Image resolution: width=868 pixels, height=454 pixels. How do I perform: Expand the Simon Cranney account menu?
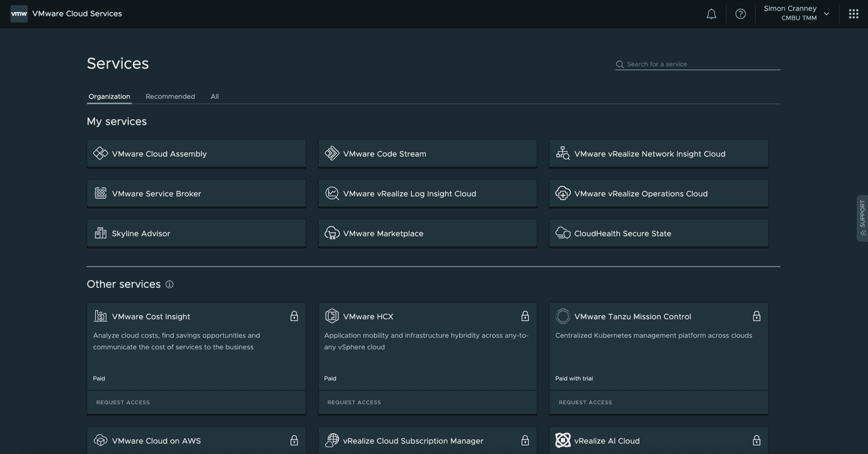796,13
